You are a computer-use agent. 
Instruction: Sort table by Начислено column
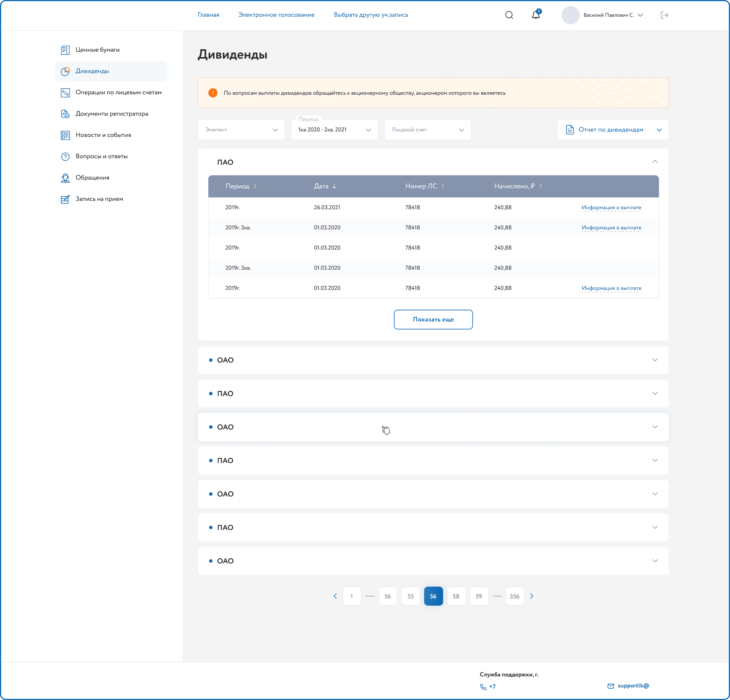pyautogui.click(x=541, y=186)
